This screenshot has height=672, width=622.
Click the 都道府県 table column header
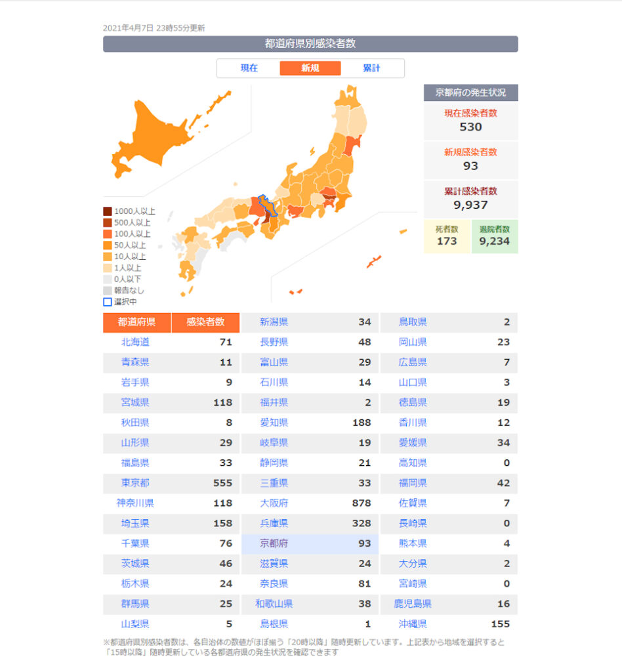click(x=137, y=322)
